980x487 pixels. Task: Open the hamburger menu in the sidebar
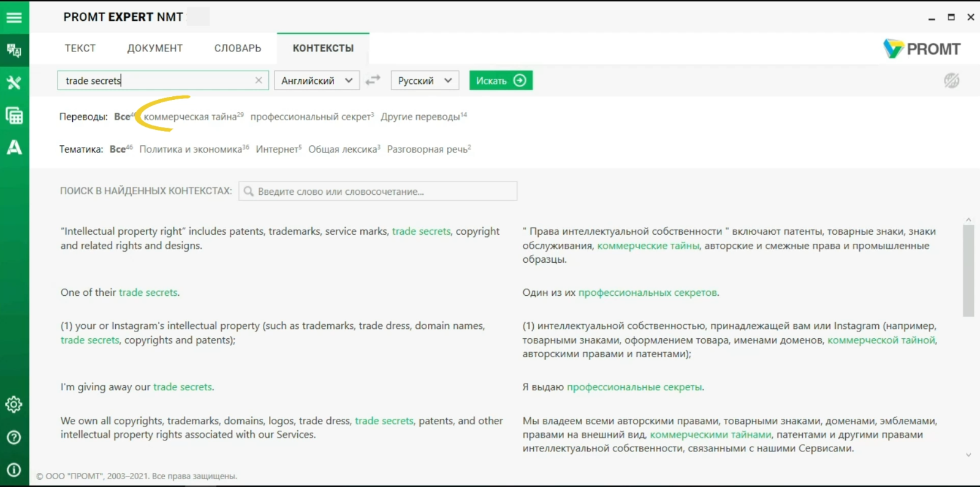pyautogui.click(x=14, y=17)
